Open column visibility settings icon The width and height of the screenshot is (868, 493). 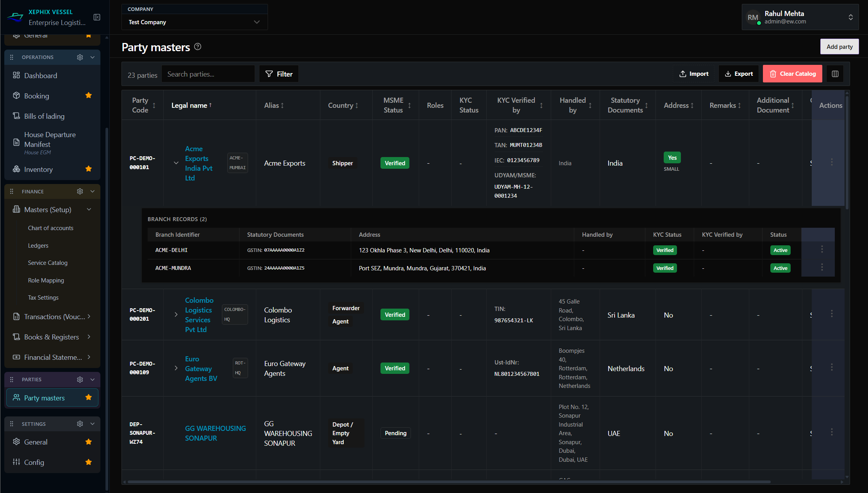point(835,74)
